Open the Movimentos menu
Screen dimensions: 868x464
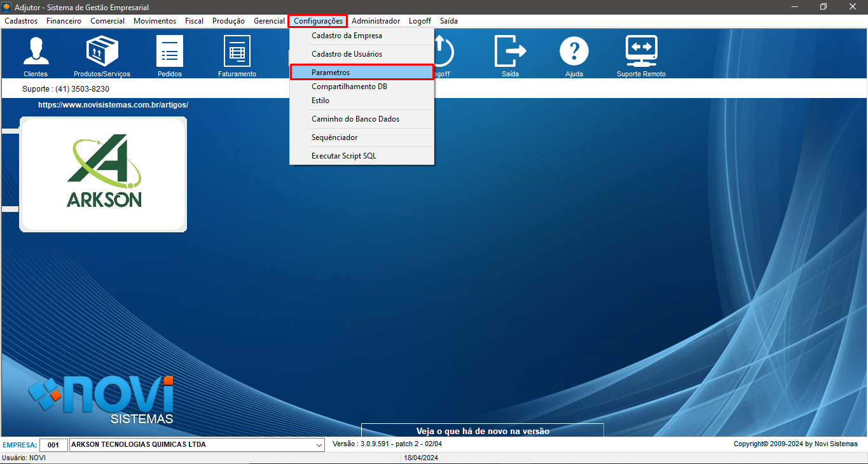pos(155,21)
